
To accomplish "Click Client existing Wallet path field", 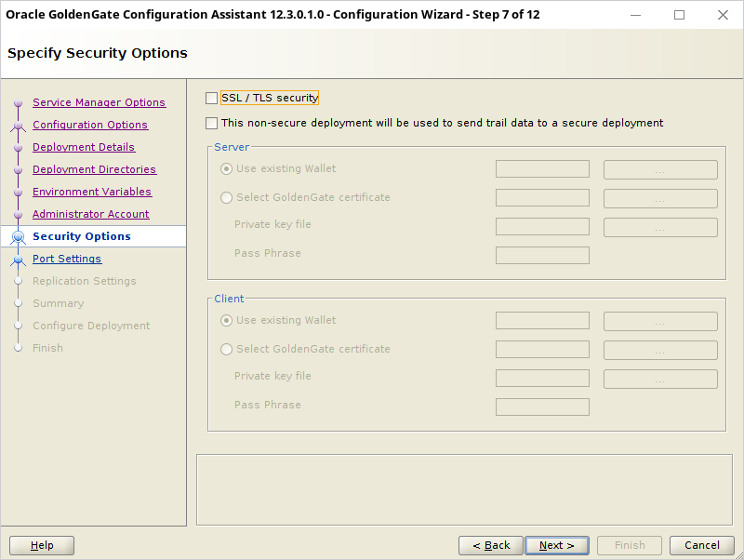I will tap(542, 321).
